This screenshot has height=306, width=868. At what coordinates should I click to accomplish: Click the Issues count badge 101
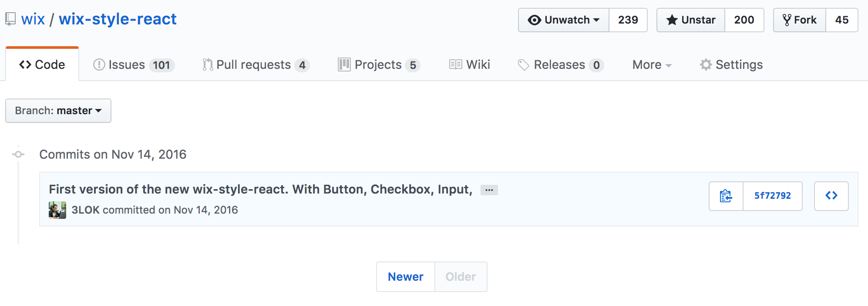(x=161, y=65)
